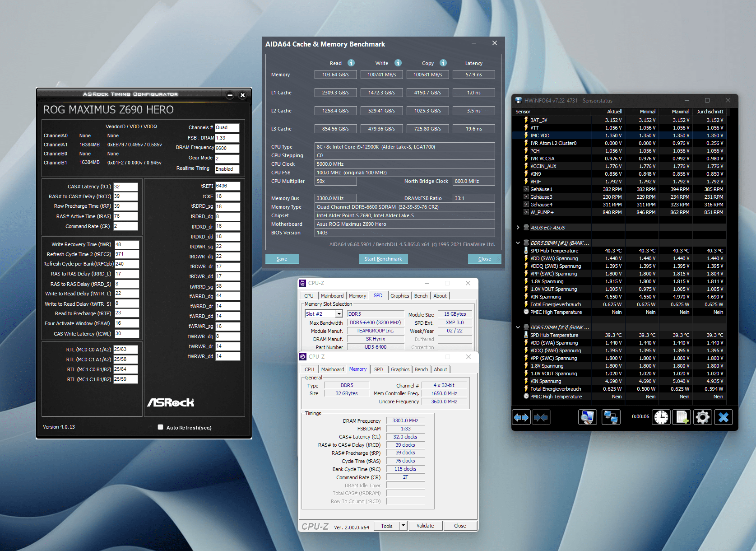
Task: Switch to SPD tab in lower CPU-Z window
Action: 378,369
